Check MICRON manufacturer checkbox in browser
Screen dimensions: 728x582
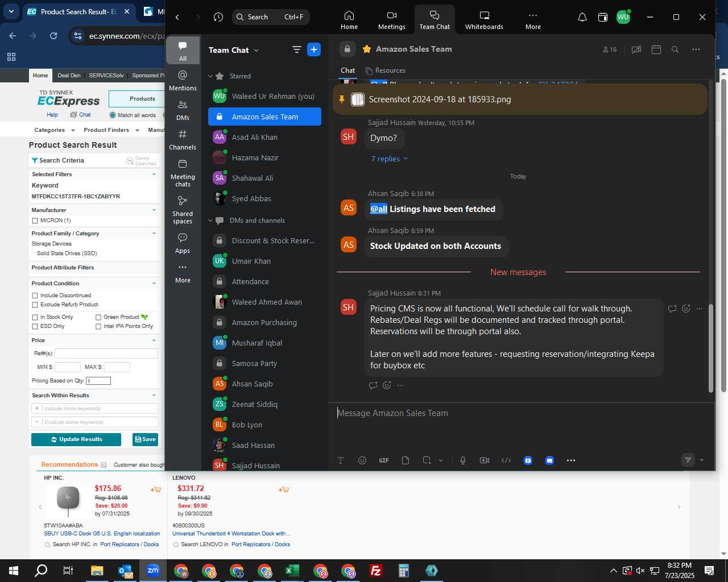(35, 221)
